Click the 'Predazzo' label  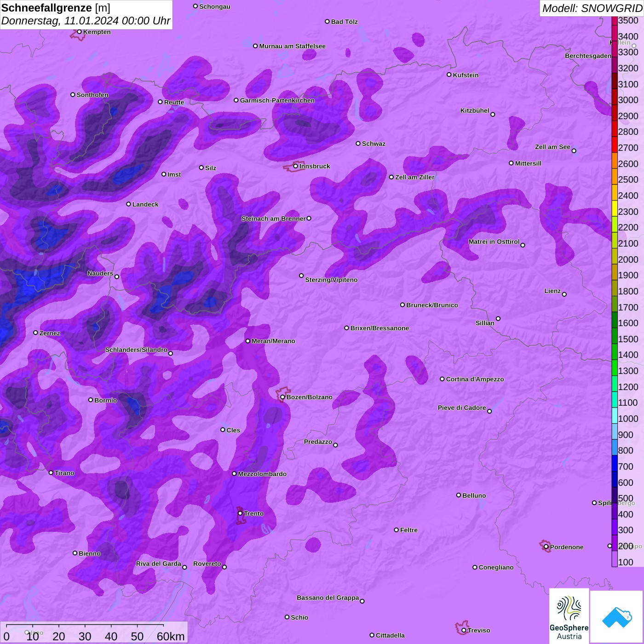click(x=318, y=442)
